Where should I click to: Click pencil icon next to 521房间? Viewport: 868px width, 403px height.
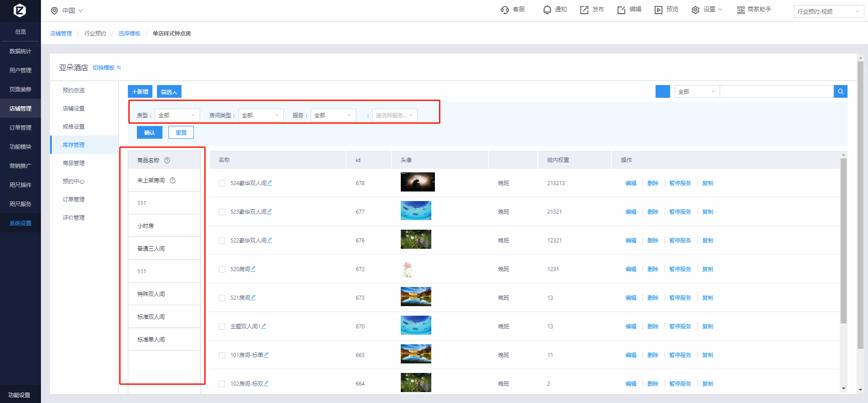click(253, 297)
